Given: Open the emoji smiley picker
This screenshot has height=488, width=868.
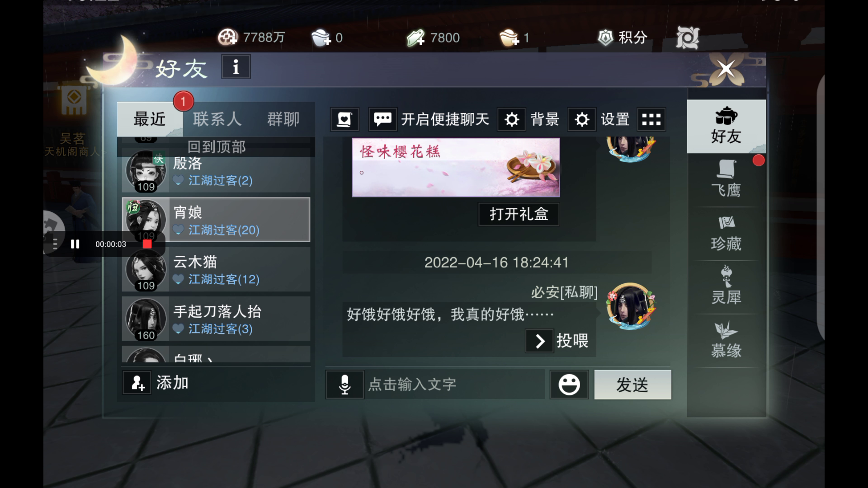Looking at the screenshot, I should [569, 385].
